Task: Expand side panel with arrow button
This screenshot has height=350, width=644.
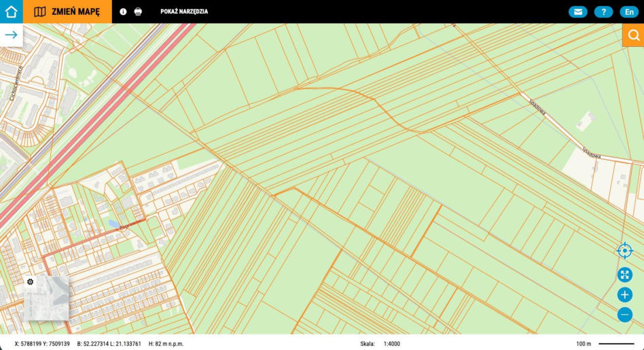Action: [11, 35]
